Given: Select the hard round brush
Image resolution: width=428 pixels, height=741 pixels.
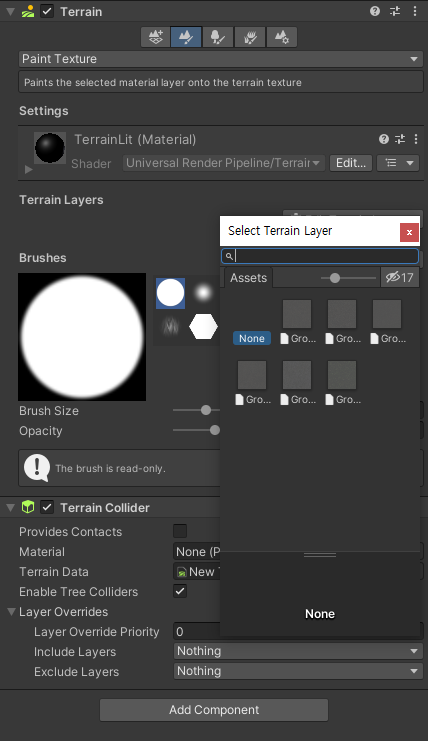Looking at the screenshot, I should [171, 293].
